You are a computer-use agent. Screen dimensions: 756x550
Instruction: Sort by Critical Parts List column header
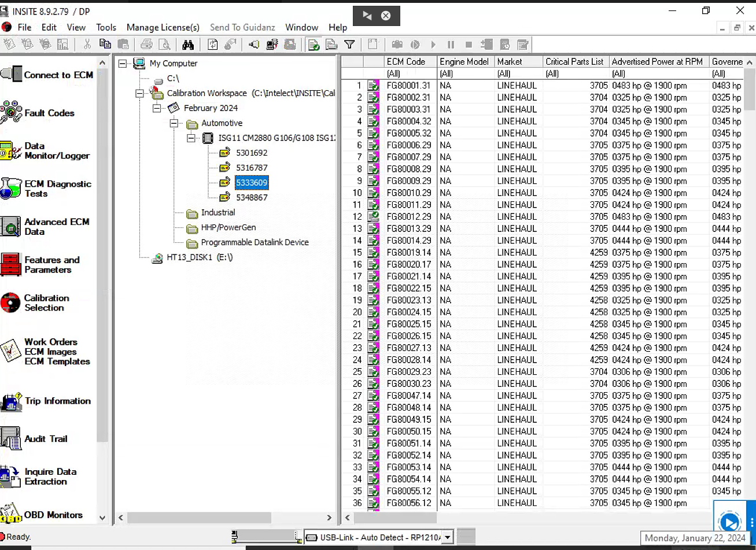point(576,61)
